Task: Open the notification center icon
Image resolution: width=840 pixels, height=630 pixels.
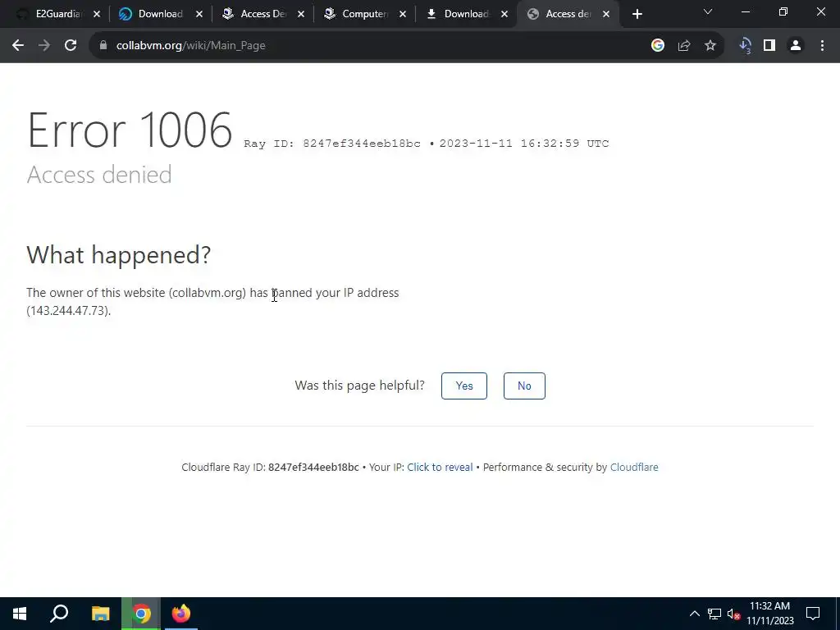Action: (x=813, y=614)
